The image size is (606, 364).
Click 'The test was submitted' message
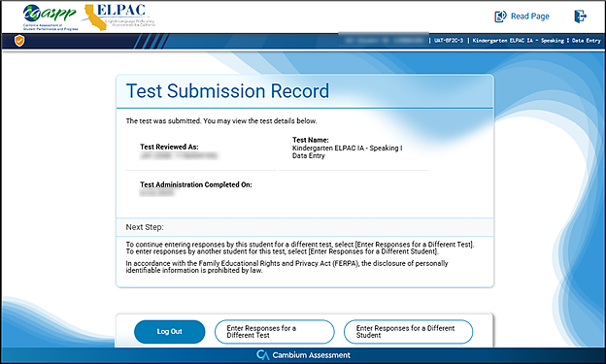pos(221,121)
